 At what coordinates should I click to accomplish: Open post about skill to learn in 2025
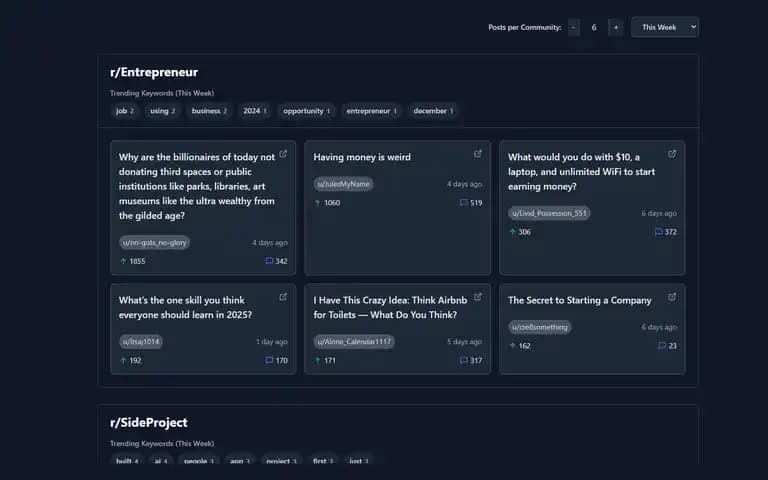click(x=185, y=308)
